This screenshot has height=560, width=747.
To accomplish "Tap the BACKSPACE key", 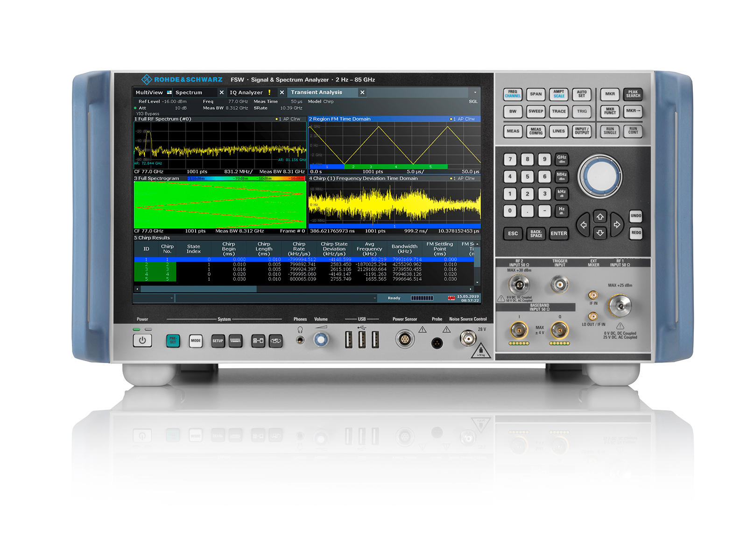I will point(536,234).
